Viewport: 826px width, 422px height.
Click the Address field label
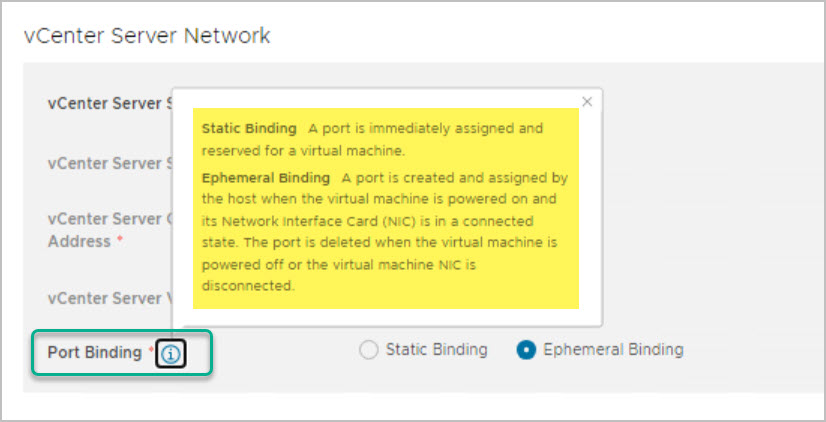tap(79, 242)
